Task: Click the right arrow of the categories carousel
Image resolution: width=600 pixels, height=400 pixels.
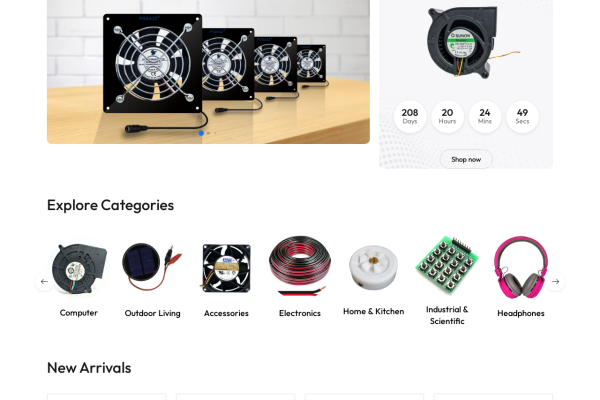Action: point(555,281)
